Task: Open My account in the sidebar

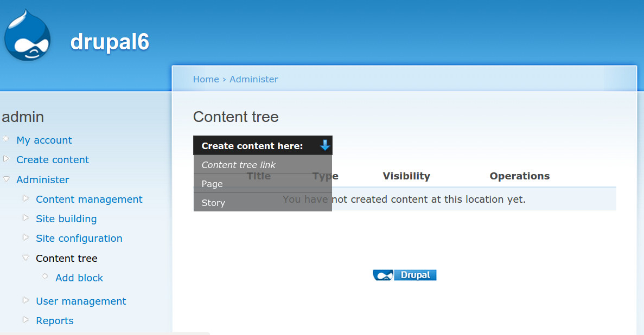Action: click(44, 140)
